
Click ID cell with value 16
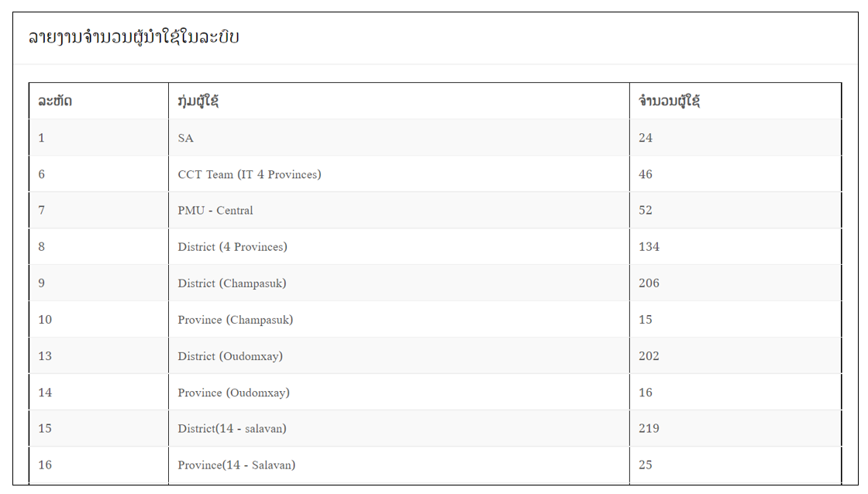(99, 465)
